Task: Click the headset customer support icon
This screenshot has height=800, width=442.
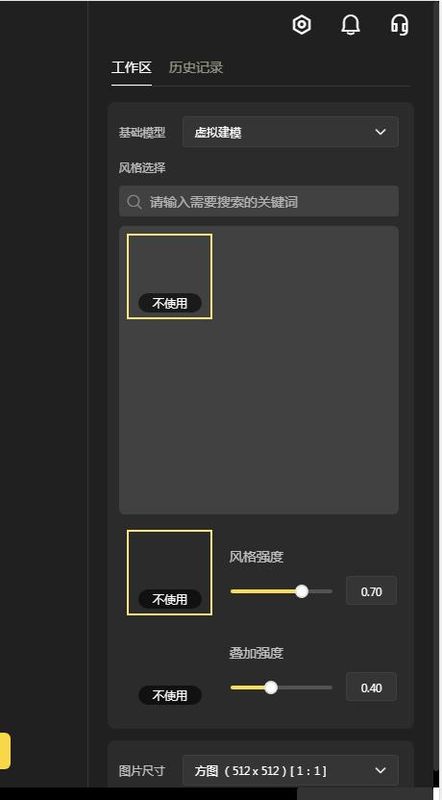Action: [x=399, y=24]
